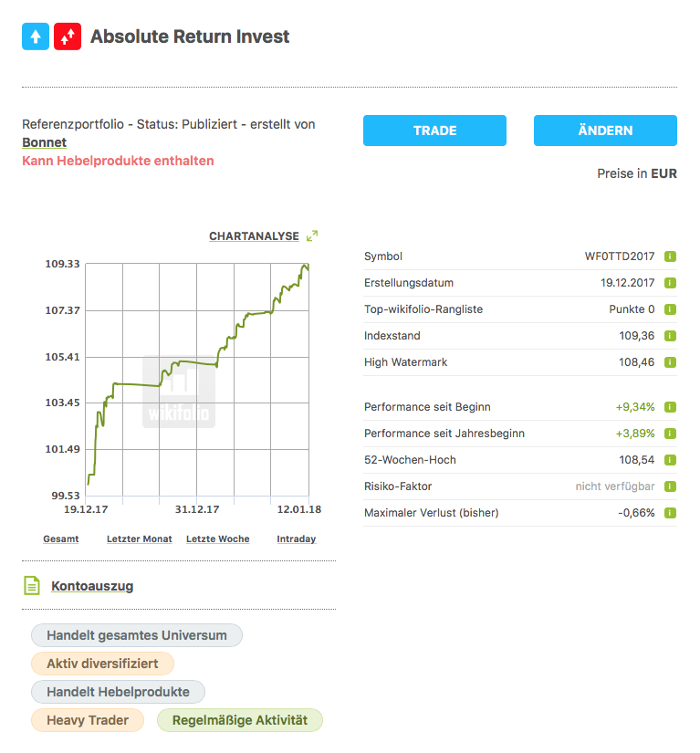Click the Heavy Trader tag
Viewport: 700px width, 753px height.
coord(88,720)
